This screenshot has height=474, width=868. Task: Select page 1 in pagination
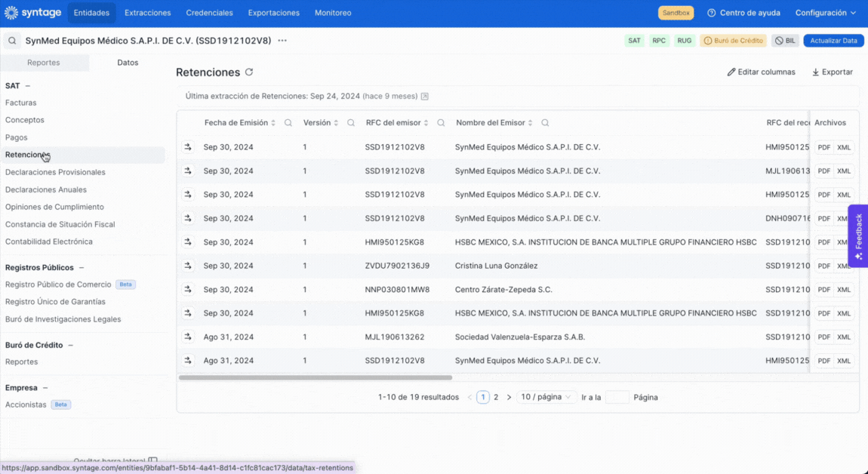(x=483, y=397)
